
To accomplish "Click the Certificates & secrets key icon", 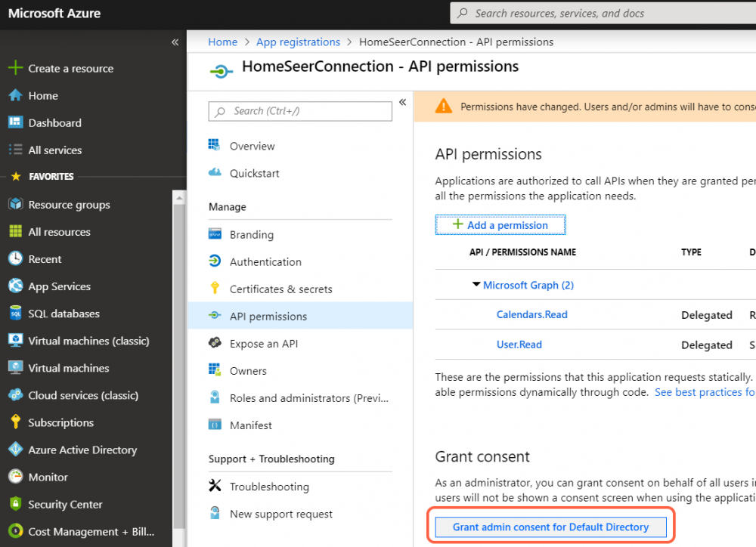I will click(215, 289).
